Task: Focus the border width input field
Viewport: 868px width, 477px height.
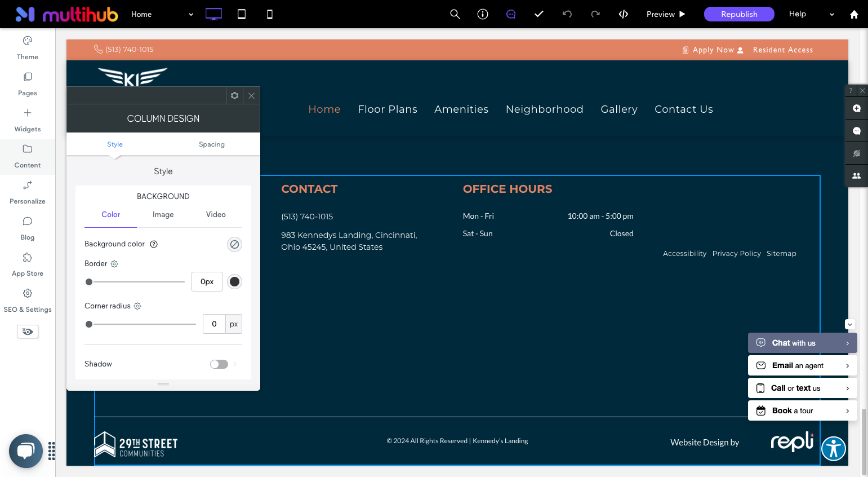Action: click(207, 282)
